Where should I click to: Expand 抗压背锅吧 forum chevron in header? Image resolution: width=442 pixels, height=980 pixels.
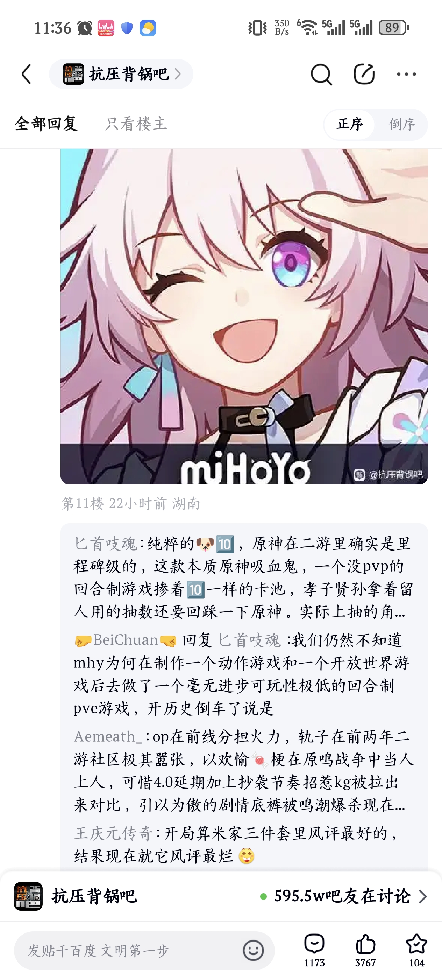point(178,74)
